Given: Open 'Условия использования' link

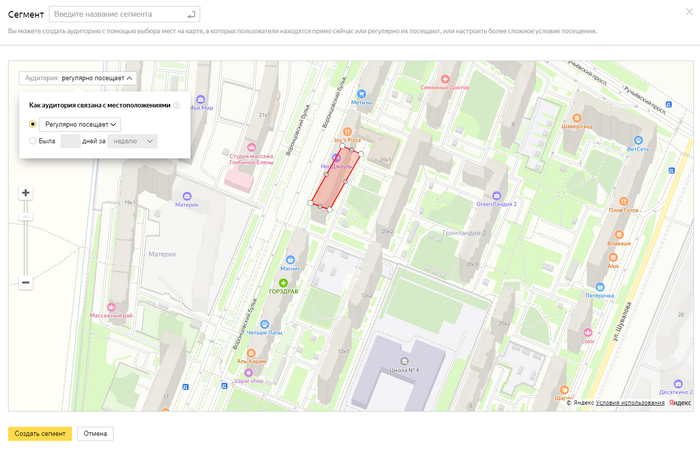Looking at the screenshot, I should pyautogui.click(x=630, y=403).
